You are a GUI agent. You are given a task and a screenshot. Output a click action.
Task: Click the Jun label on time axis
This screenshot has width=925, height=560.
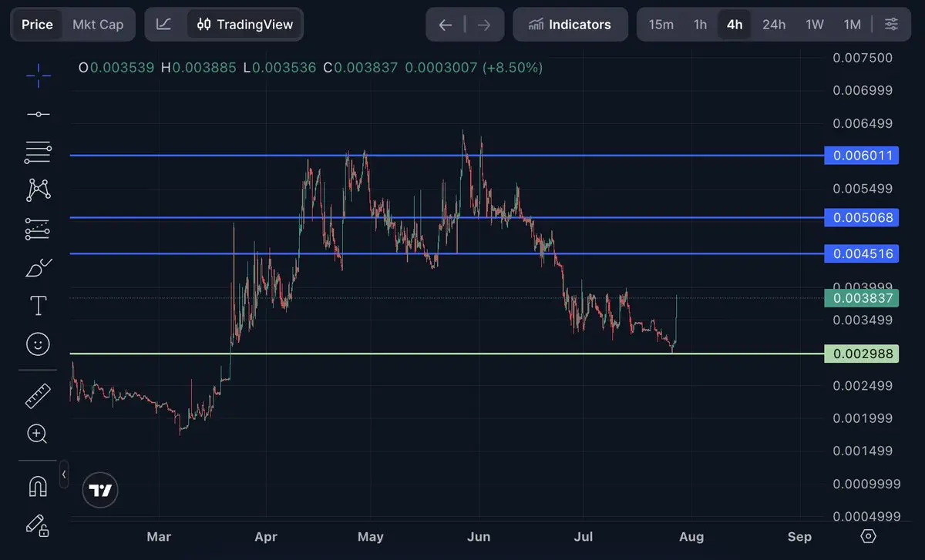coord(479,536)
